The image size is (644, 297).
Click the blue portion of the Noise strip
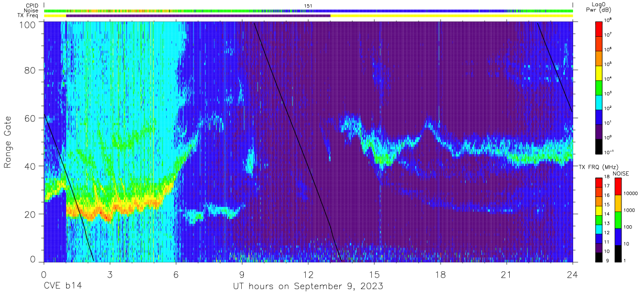click(x=409, y=10)
